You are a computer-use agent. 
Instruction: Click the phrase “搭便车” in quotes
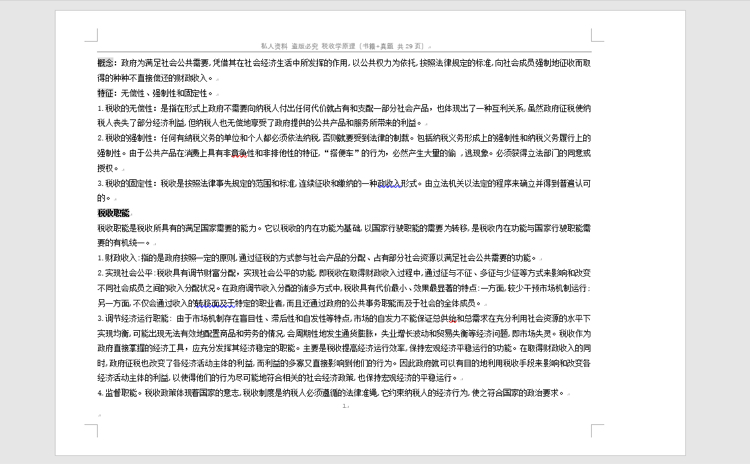[342, 153]
